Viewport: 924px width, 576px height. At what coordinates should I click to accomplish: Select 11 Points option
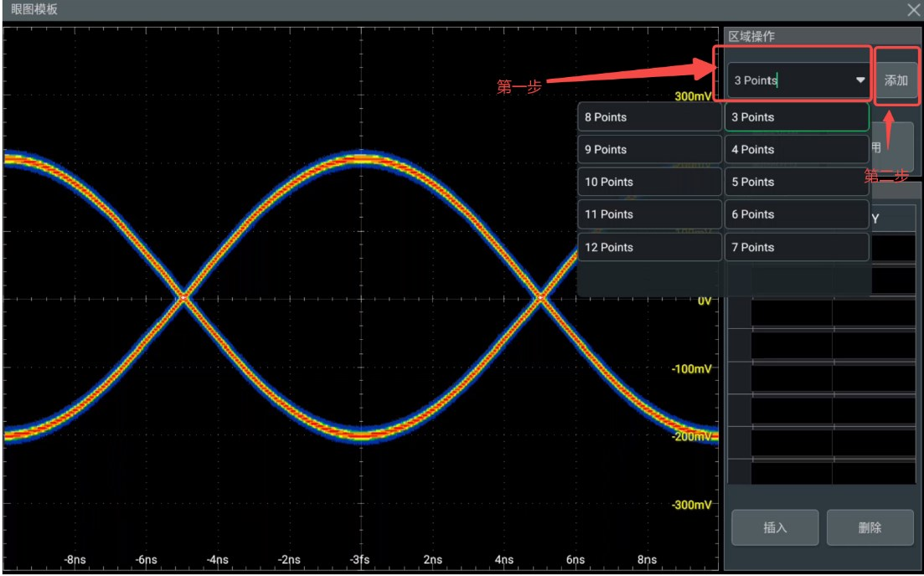coord(649,214)
